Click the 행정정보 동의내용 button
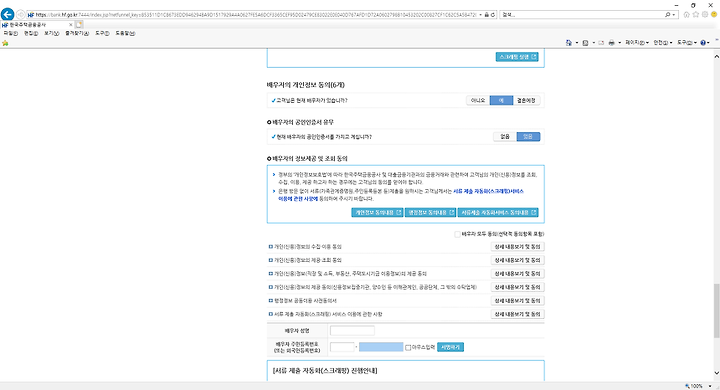The image size is (720, 390). click(x=430, y=213)
